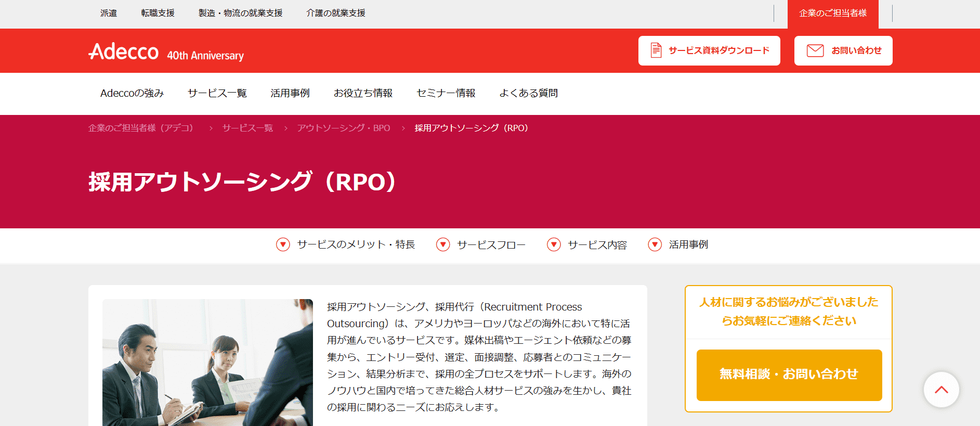Viewport: 980px width, 426px height.
Task: Click サービス資料ダウンロード button
Action: (709, 50)
